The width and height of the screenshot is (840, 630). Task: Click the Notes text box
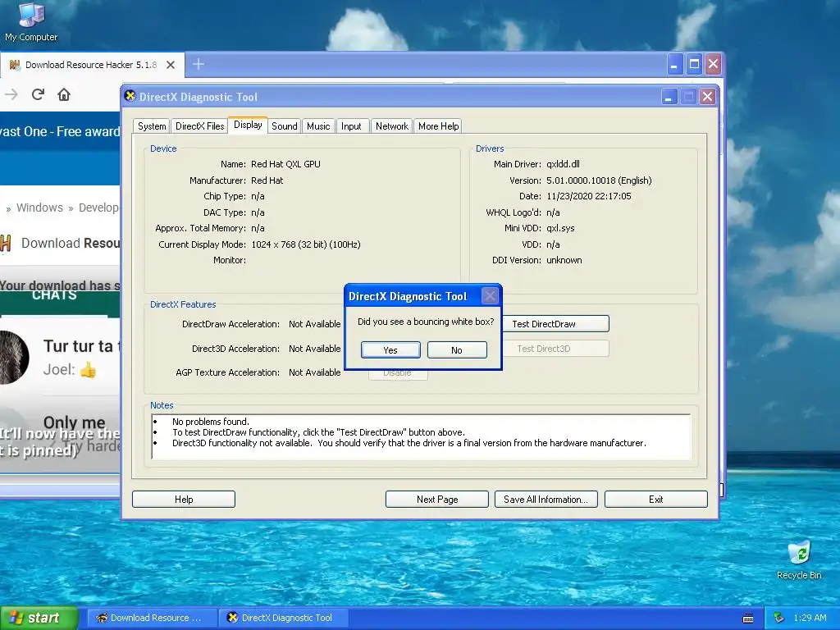[421, 436]
